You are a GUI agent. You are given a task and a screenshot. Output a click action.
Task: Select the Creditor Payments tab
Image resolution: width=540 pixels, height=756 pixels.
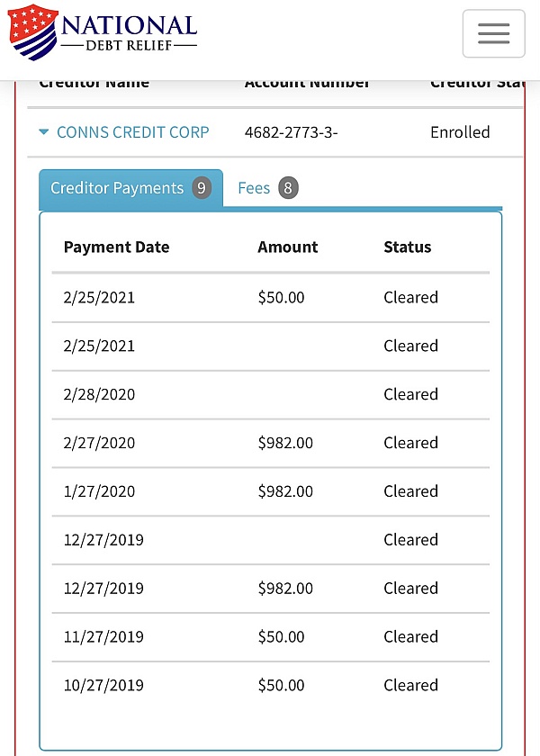pos(115,188)
